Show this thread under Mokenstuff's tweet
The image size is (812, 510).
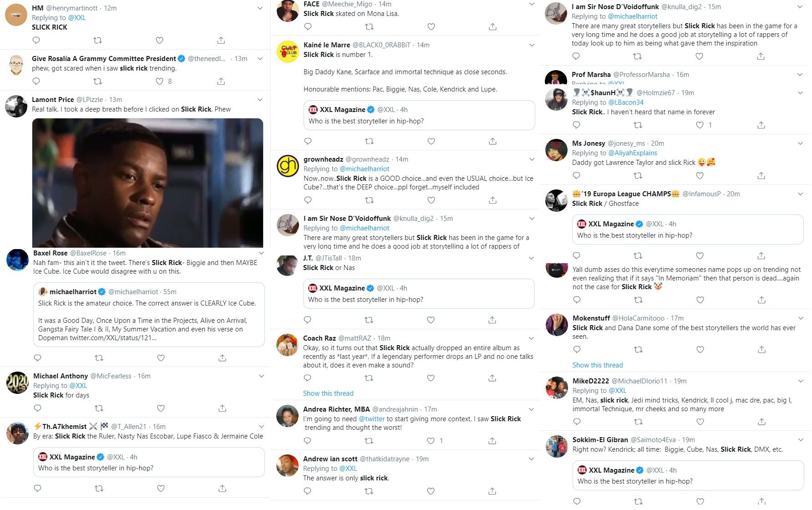pyautogui.click(x=598, y=365)
